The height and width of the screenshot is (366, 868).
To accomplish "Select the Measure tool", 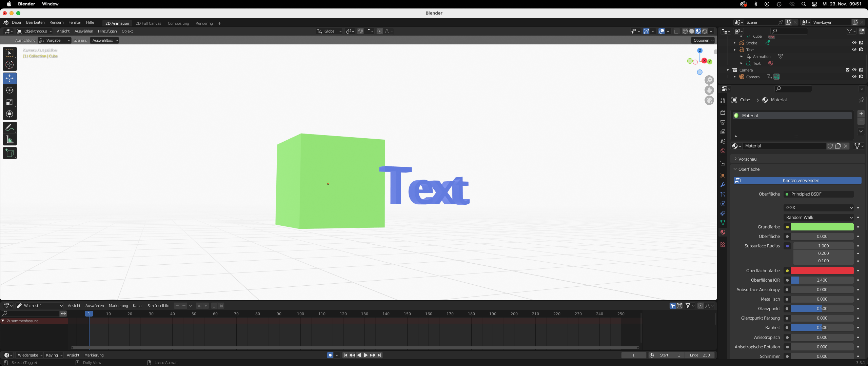I will (x=9, y=140).
